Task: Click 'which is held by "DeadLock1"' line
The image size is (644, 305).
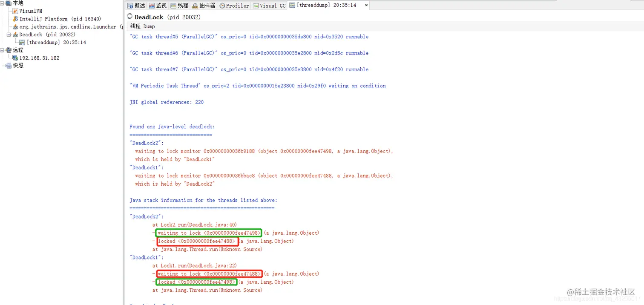Action: pos(175,159)
